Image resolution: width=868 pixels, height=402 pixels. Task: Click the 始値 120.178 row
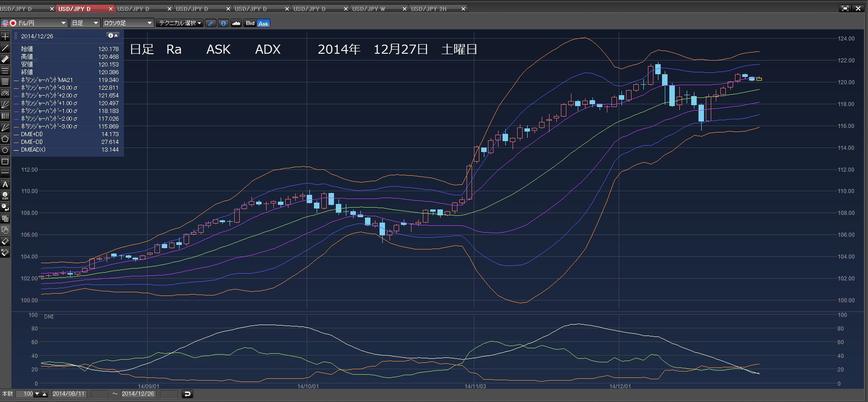69,49
